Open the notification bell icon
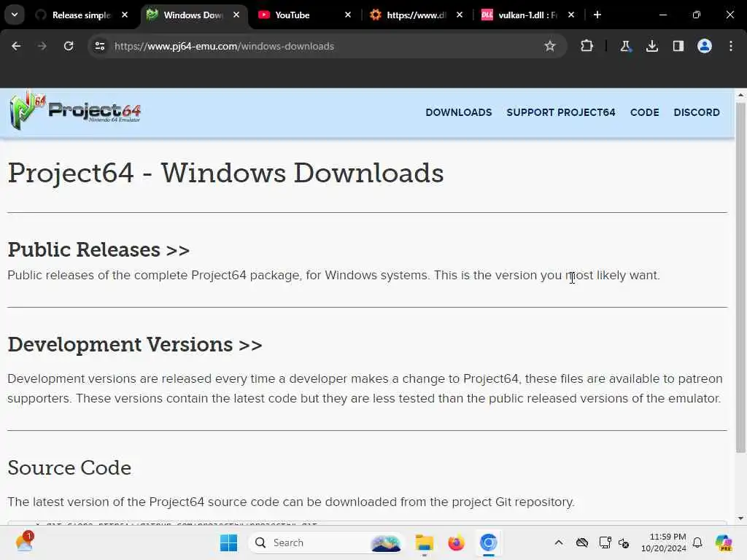 point(697,542)
